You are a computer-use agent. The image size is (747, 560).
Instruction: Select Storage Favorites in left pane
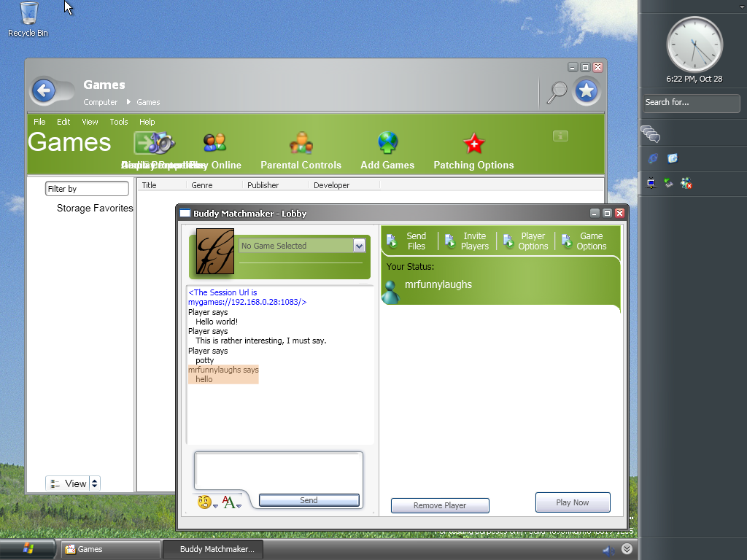coord(95,208)
